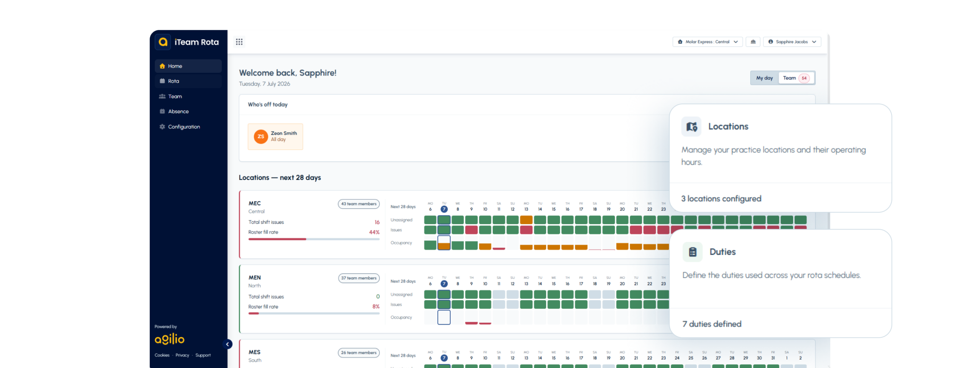Open Configuration gear icon in sidebar
Screen dimensions: 980x368
(162, 127)
